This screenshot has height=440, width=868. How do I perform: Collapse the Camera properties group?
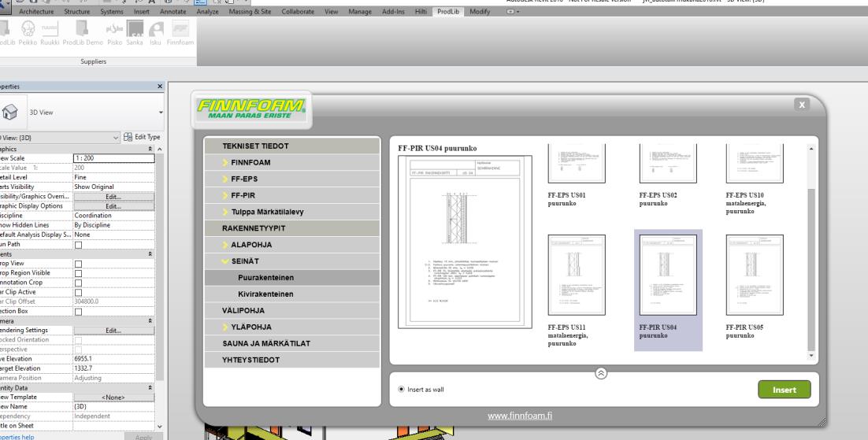150,320
